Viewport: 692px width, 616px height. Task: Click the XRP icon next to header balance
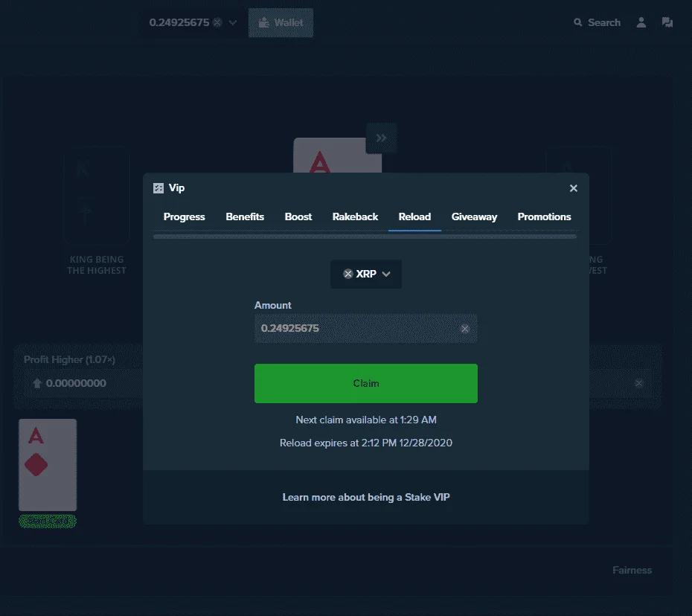217,22
